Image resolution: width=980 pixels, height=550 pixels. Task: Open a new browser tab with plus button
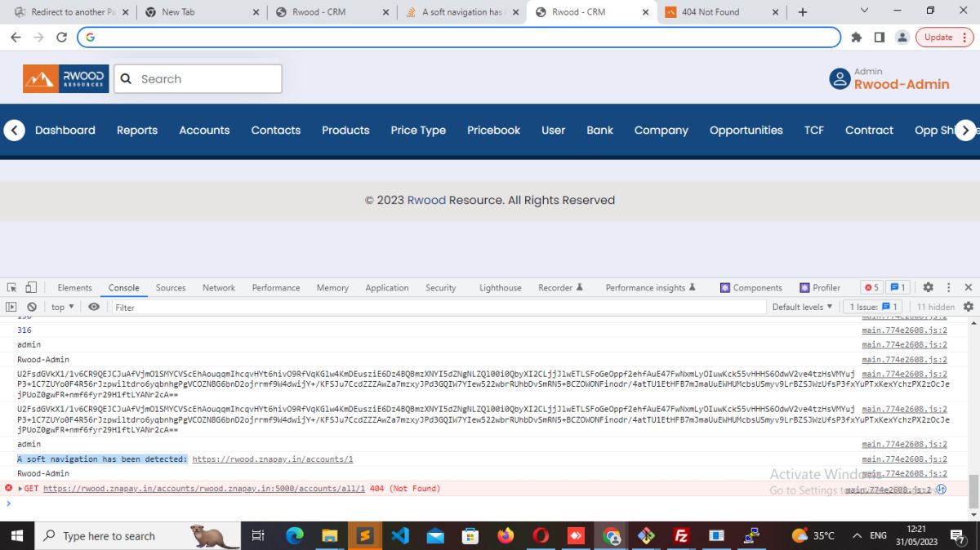803,11
